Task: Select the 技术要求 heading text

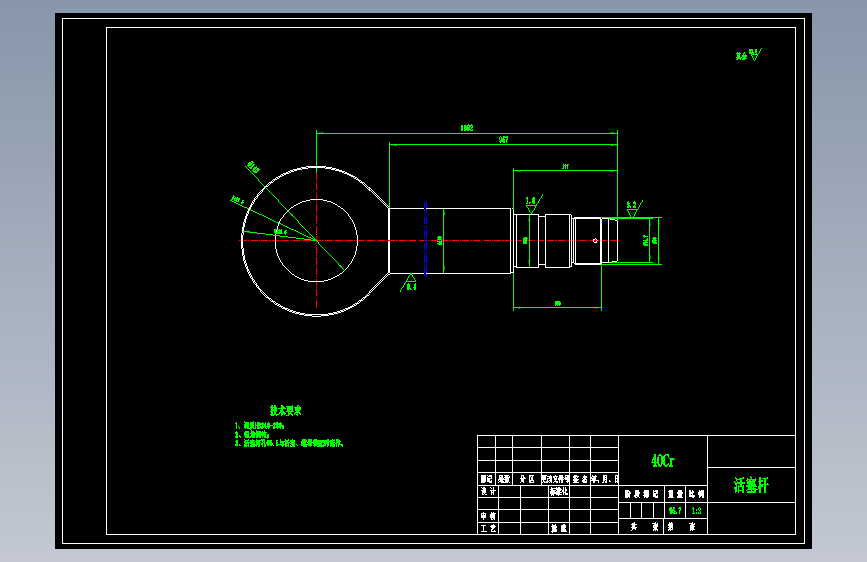Action: [285, 410]
